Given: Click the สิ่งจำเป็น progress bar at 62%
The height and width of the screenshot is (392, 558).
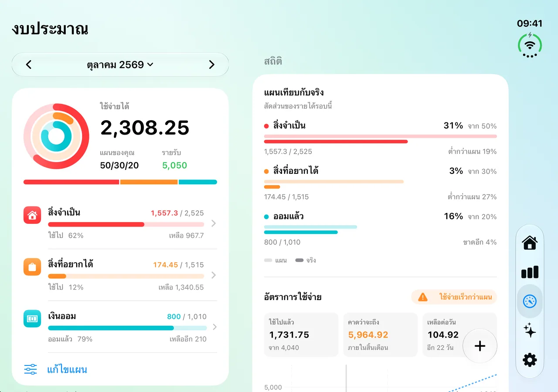Looking at the screenshot, I should tap(126, 224).
